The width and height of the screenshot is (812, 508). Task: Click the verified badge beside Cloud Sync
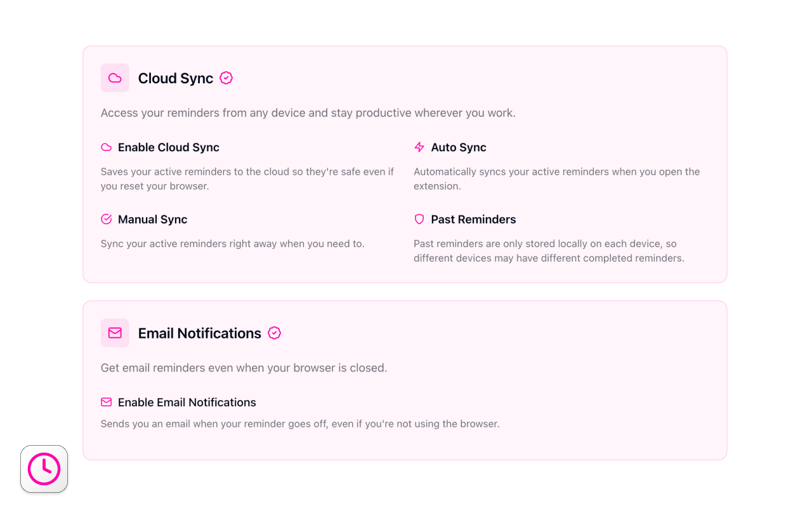226,77
